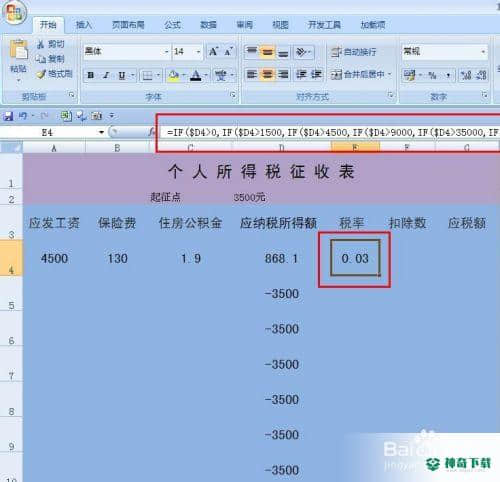Click the Undo arrow icon
Image resolution: width=500 pixels, height=482 pixels.
click(x=23, y=116)
